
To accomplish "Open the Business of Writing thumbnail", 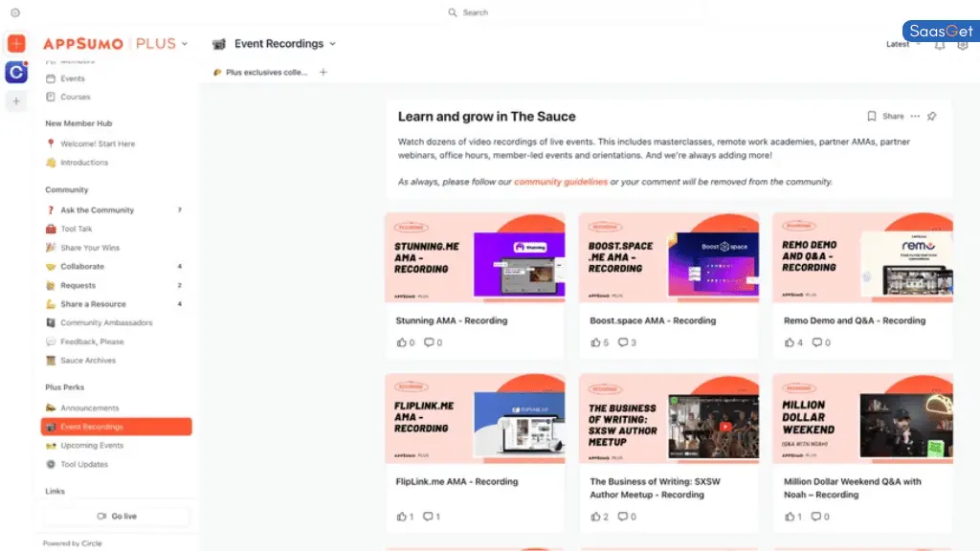I will pos(669,419).
